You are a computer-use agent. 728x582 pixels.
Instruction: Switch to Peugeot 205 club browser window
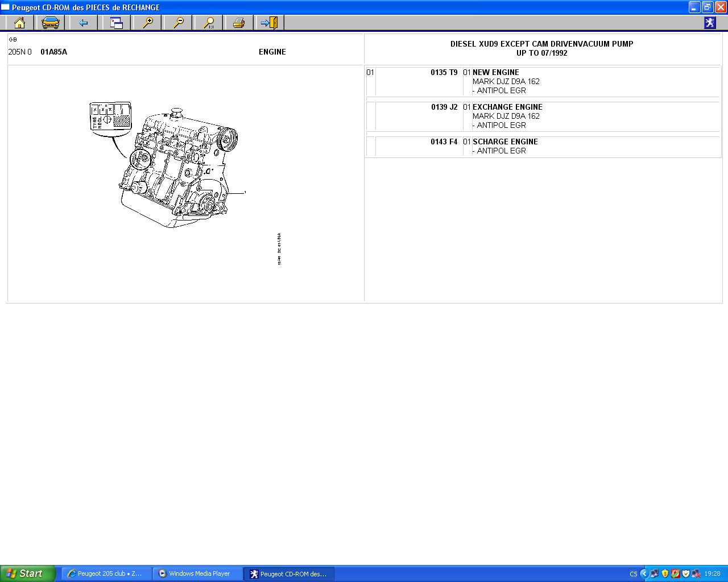107,573
